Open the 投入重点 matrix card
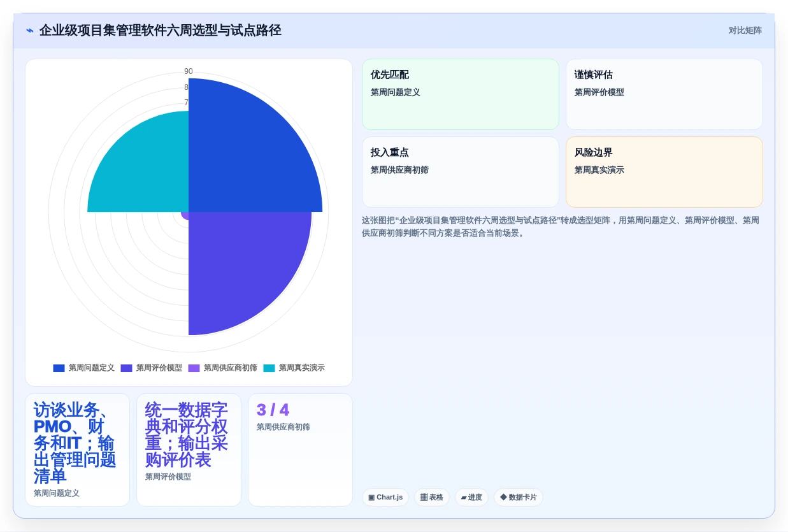The width and height of the screenshot is (788, 532). (x=461, y=172)
